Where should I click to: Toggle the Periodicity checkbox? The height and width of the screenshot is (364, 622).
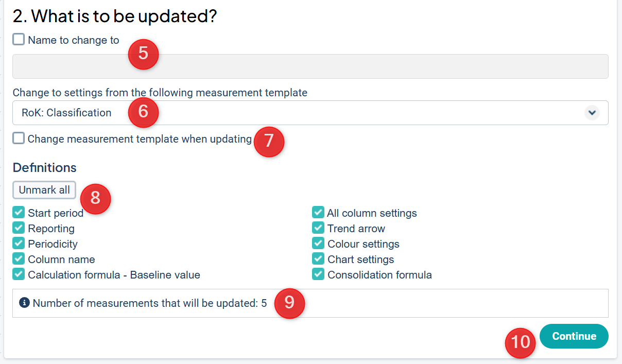pyautogui.click(x=19, y=244)
